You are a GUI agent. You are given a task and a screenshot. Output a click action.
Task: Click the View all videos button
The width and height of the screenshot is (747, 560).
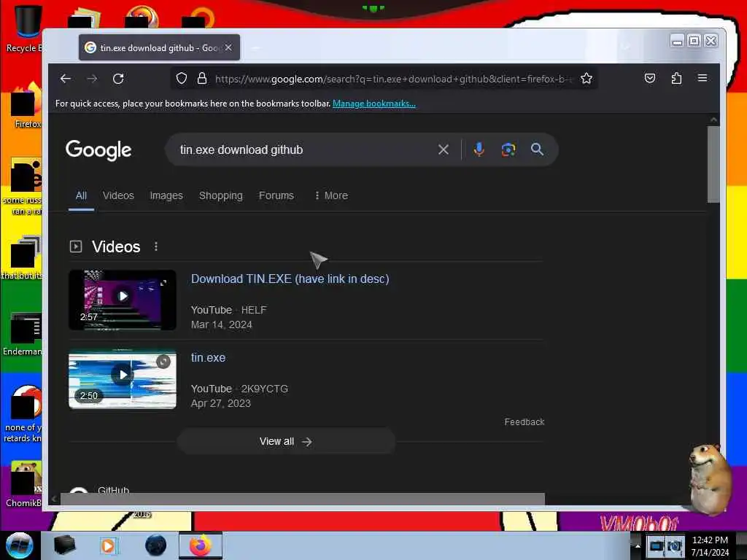click(x=286, y=441)
